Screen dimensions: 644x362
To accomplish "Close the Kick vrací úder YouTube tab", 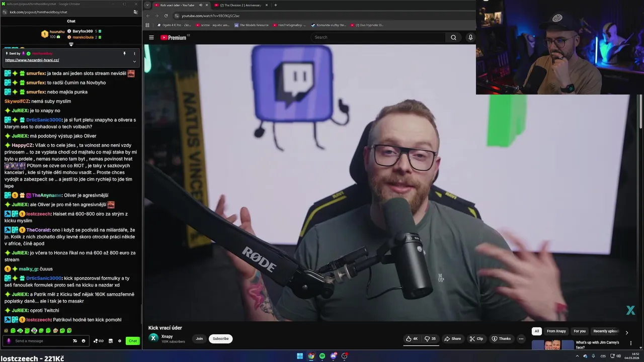I will [x=206, y=5].
